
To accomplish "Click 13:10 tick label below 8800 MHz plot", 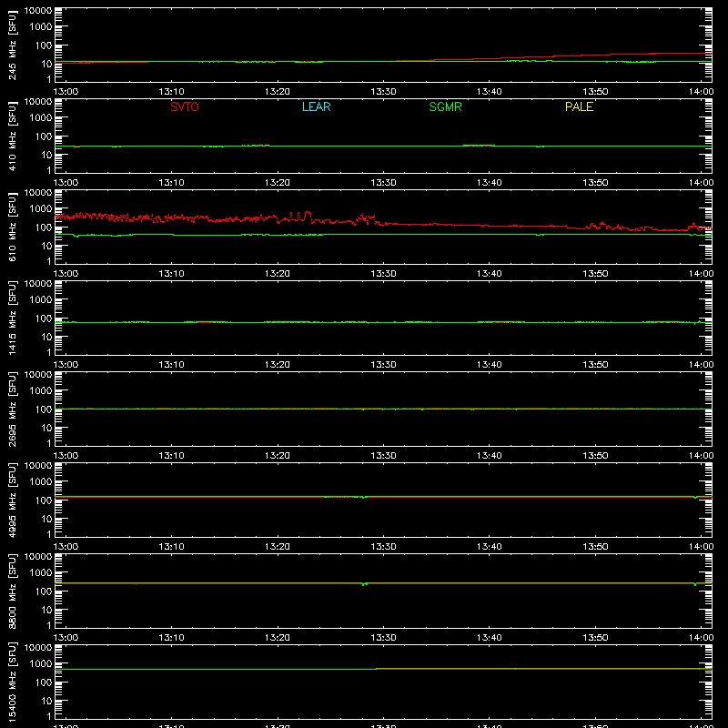I will (171, 638).
